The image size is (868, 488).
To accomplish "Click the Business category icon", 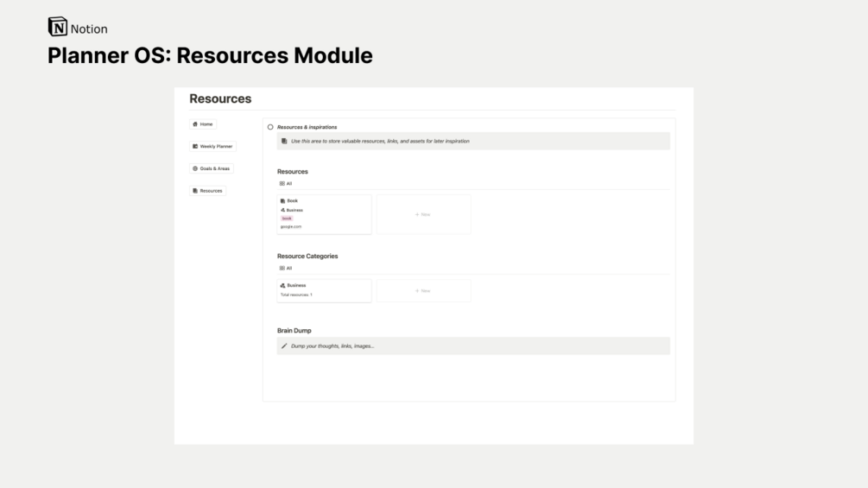I will tap(283, 286).
